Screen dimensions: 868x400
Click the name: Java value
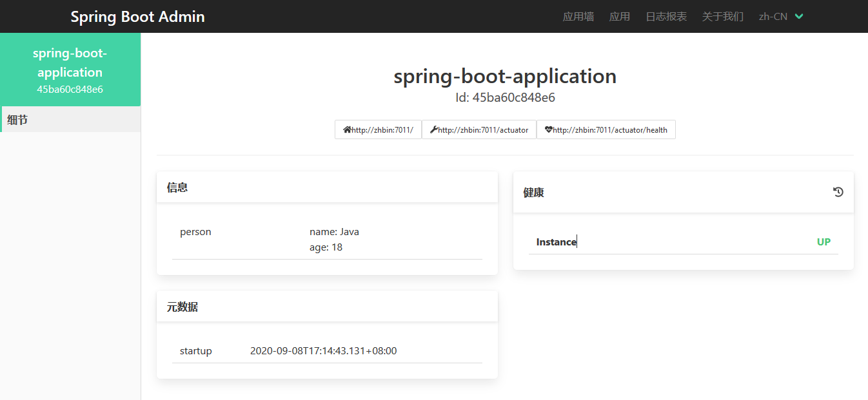334,232
